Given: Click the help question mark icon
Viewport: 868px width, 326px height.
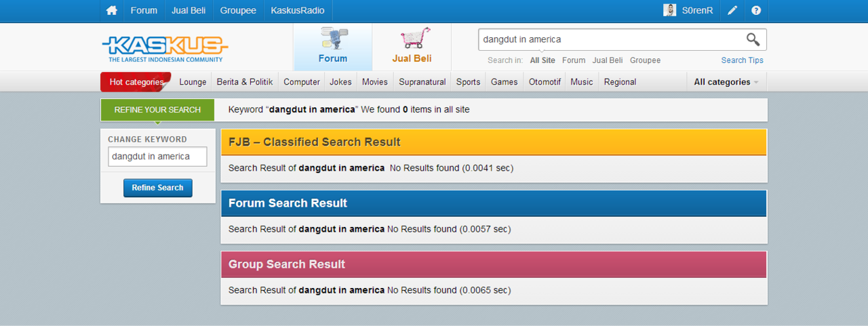Looking at the screenshot, I should pyautogui.click(x=756, y=11).
